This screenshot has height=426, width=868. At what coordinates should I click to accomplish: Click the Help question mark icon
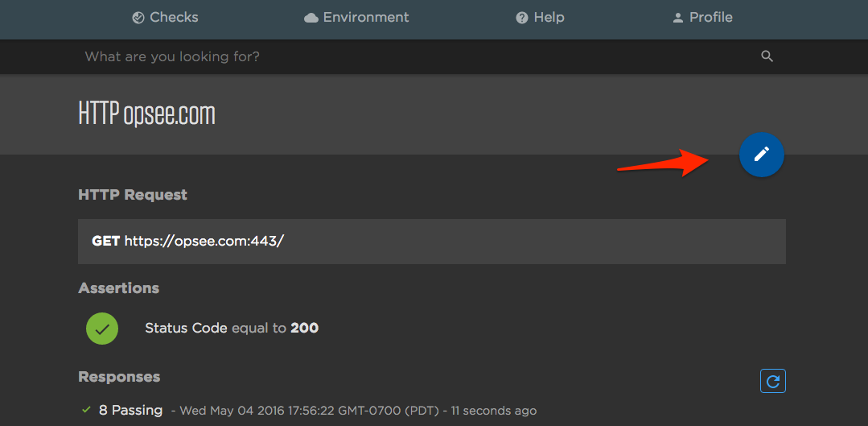coord(522,18)
